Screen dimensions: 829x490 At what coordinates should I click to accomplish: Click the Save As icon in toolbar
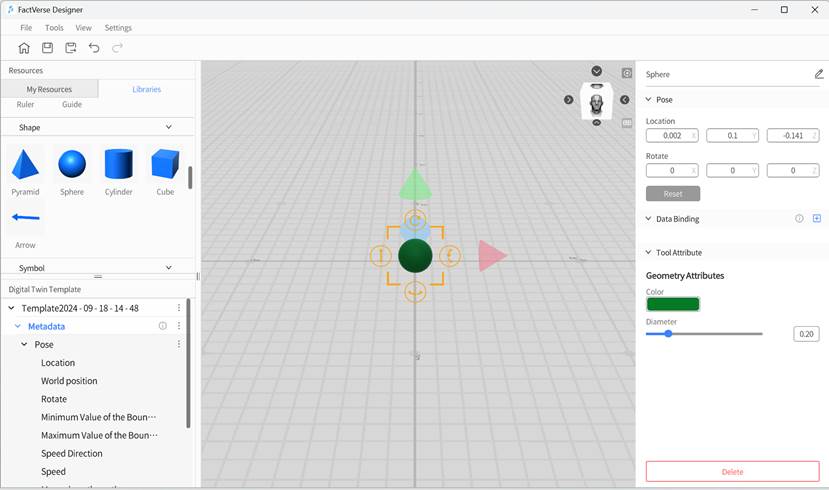pos(71,48)
